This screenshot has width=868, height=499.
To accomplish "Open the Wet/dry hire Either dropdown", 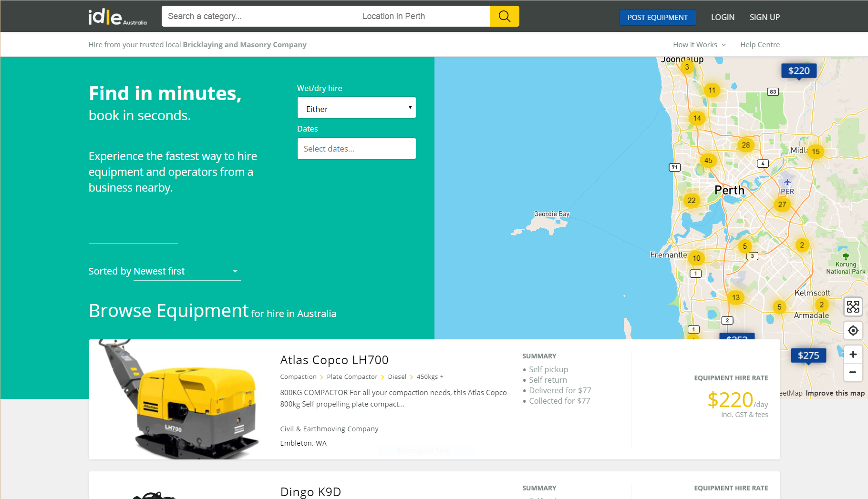I will pyautogui.click(x=357, y=108).
